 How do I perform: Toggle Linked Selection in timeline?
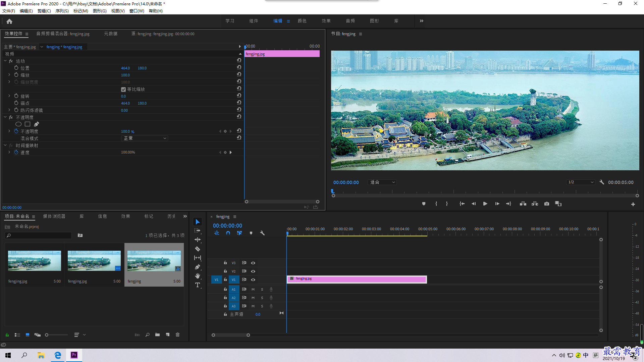coord(239,233)
